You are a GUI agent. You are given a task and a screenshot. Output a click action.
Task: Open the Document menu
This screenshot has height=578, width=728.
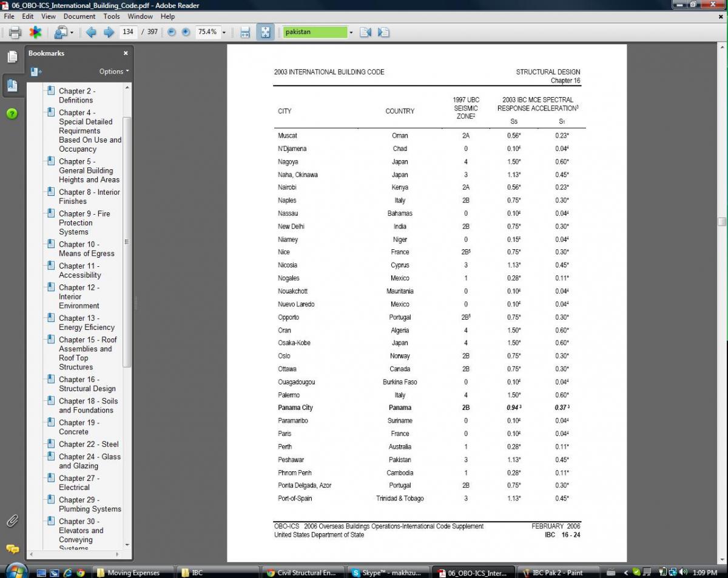[x=79, y=16]
